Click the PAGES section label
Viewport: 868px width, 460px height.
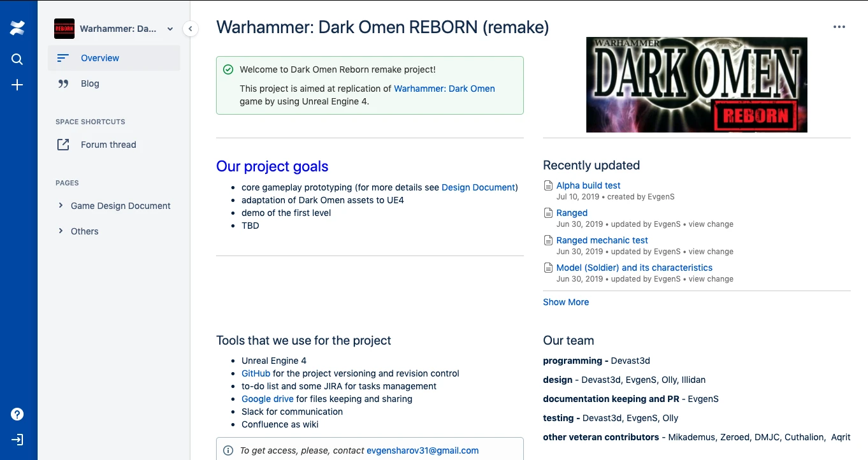click(67, 183)
